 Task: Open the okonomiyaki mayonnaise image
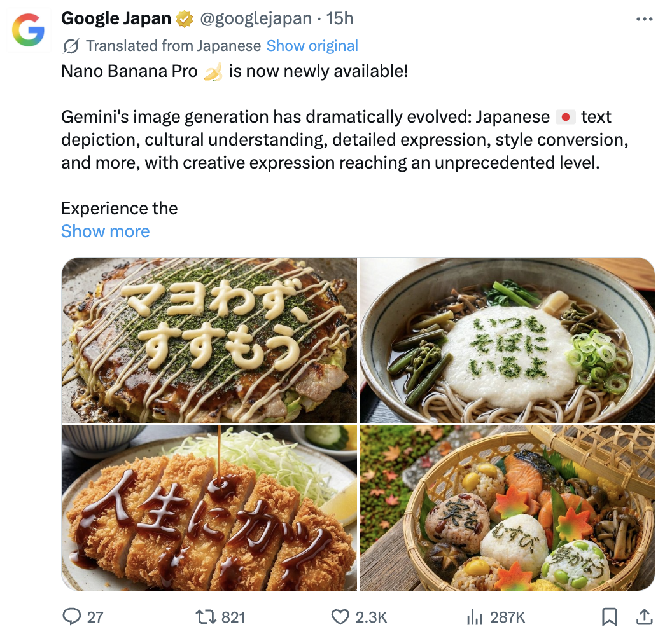click(209, 340)
